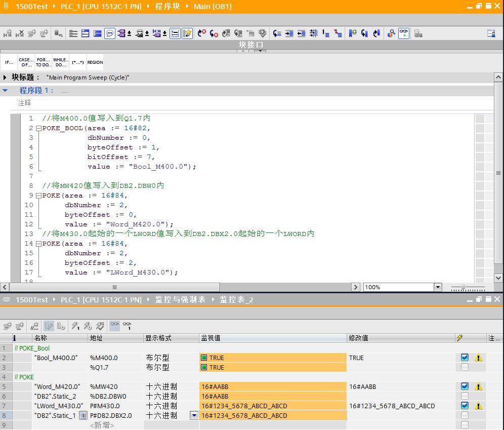Insert REGION snippet button

pos(95,62)
